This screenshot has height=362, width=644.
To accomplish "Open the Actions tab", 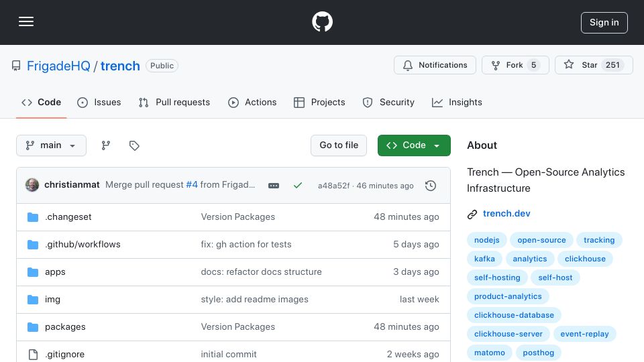I will [252, 102].
